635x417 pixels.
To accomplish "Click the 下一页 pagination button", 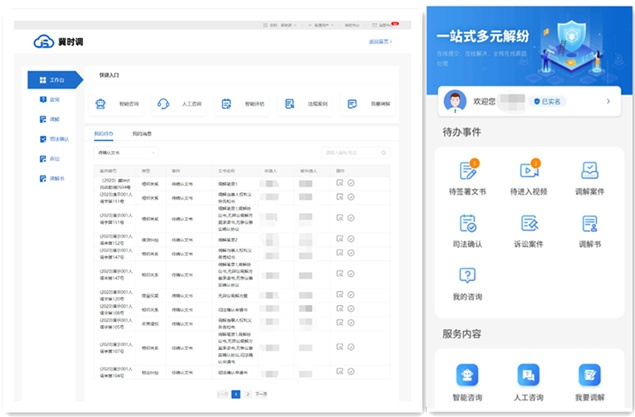I will coord(261,395).
